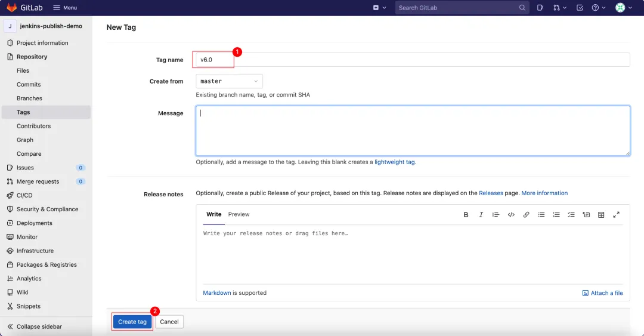Open the To-Do list icon
This screenshot has height=336, width=644.
click(x=580, y=7)
